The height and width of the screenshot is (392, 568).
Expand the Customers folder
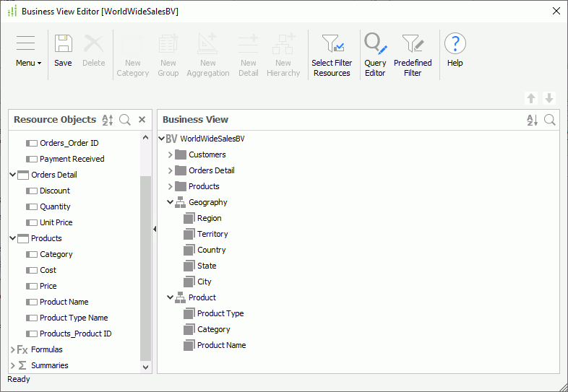(x=171, y=154)
